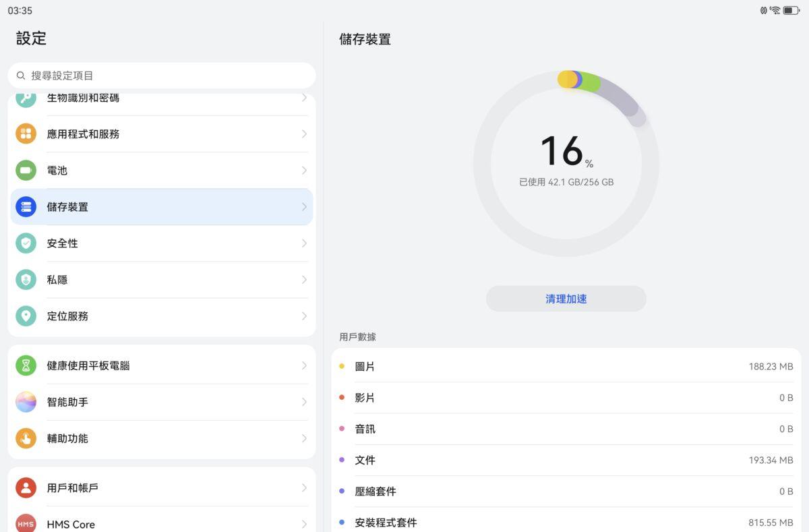The image size is (809, 532).
Task: Click the Smart Assistant (智能助手) icon
Action: 26,402
